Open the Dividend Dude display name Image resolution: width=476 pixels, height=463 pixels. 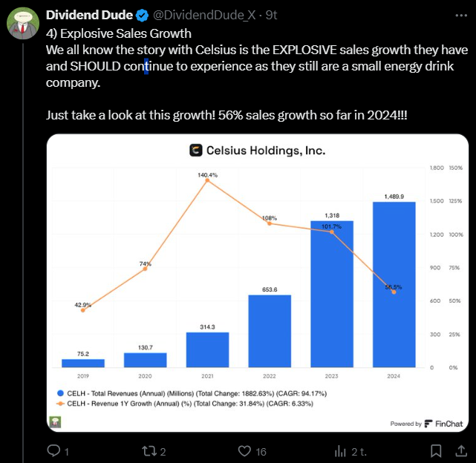pyautogui.click(x=88, y=15)
